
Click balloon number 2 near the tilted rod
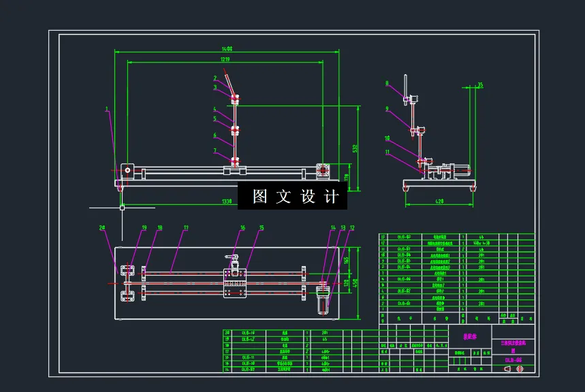(x=215, y=78)
